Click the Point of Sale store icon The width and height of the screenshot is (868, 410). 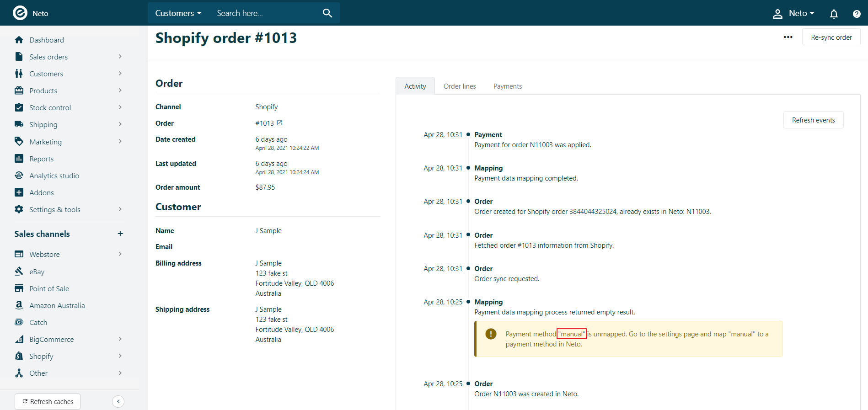[19, 288]
